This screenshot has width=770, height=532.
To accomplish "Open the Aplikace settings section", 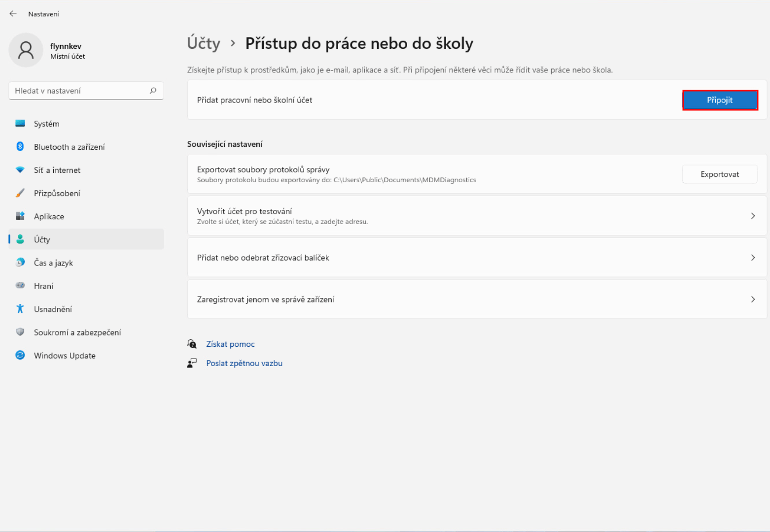I will pos(49,216).
